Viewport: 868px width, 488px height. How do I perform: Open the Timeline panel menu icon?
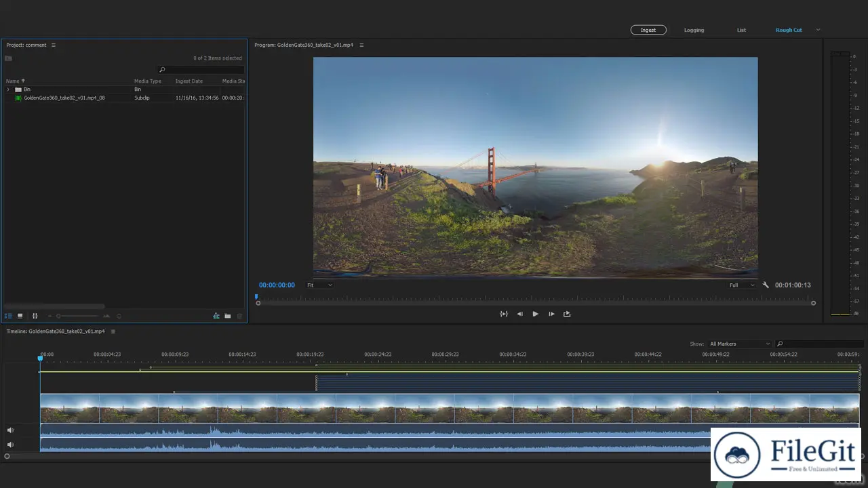113,331
